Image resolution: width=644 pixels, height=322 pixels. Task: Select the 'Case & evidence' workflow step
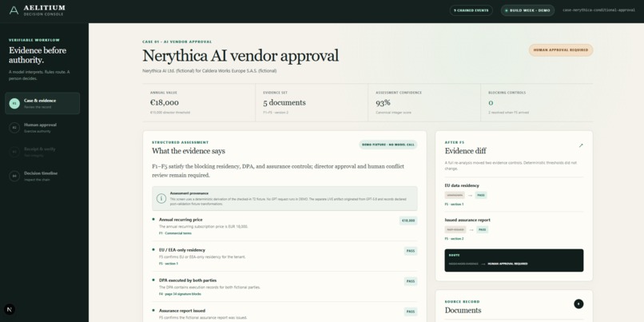[42, 103]
